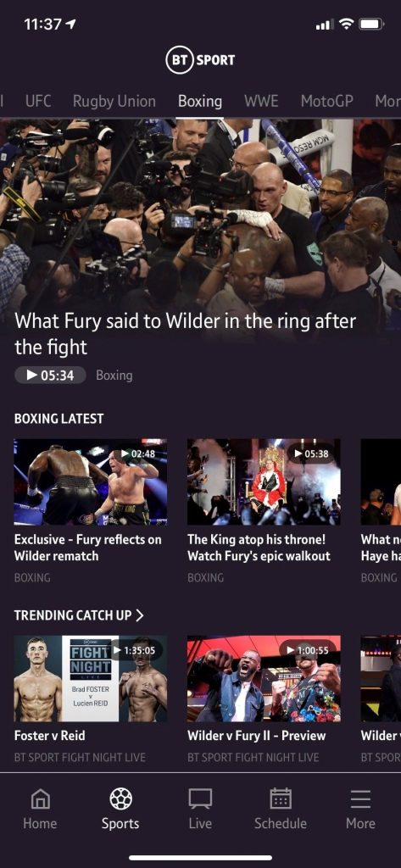401x868 pixels.
Task: Open 'Wilder v Fury II - Preview' title
Action: [x=256, y=736]
